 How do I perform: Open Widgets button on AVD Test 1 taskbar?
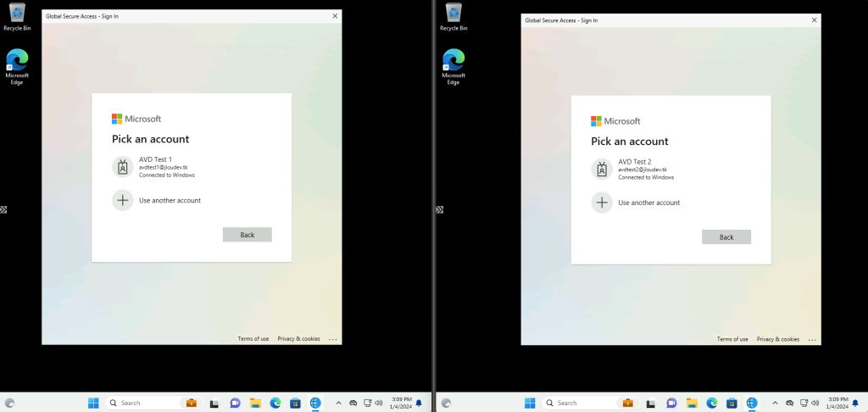click(9, 404)
